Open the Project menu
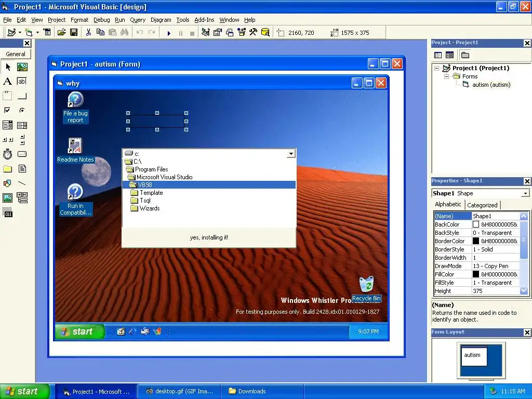This screenshot has height=399, width=532. pyautogui.click(x=56, y=20)
